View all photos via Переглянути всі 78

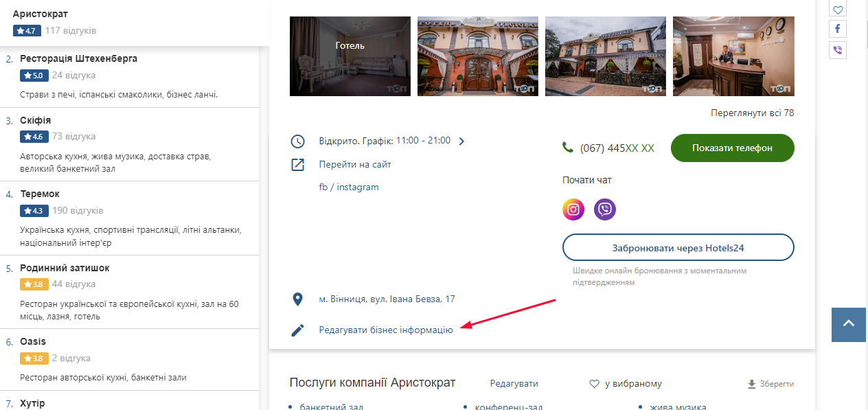coord(752,113)
